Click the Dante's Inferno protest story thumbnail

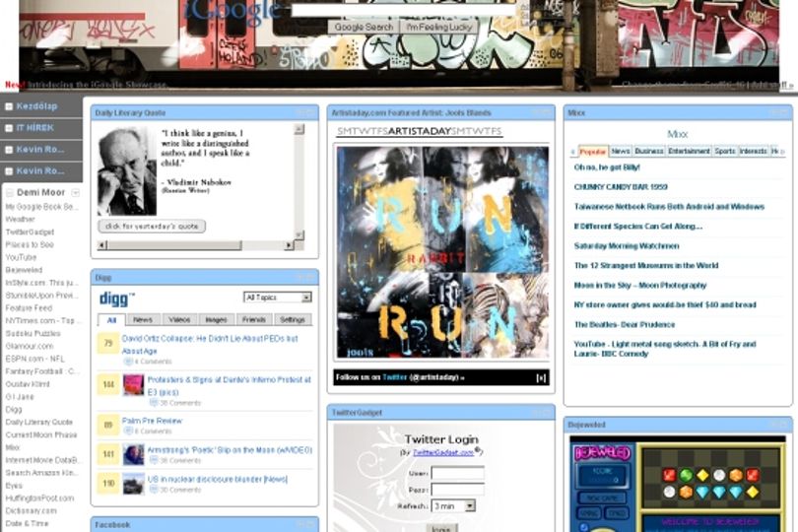click(x=133, y=385)
